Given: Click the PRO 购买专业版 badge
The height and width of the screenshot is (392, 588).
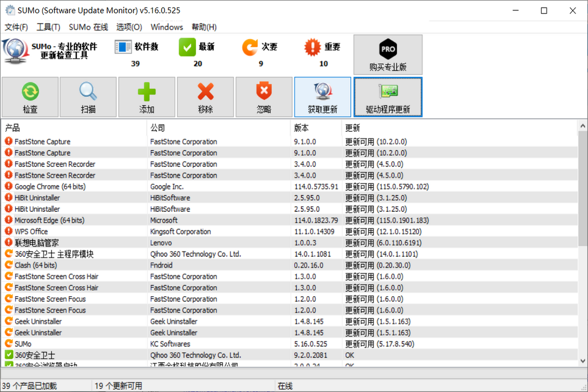Looking at the screenshot, I should pyautogui.click(x=388, y=54).
